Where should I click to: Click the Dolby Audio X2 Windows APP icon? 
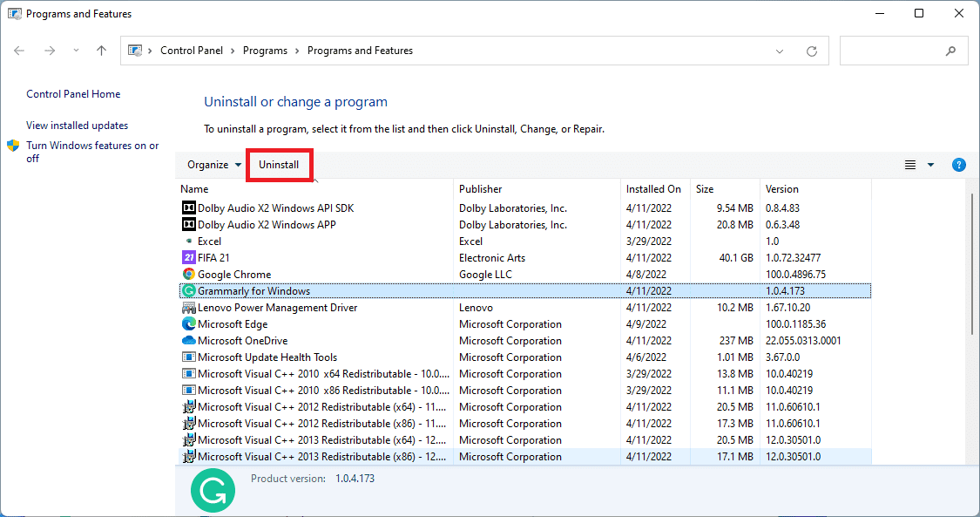(188, 224)
